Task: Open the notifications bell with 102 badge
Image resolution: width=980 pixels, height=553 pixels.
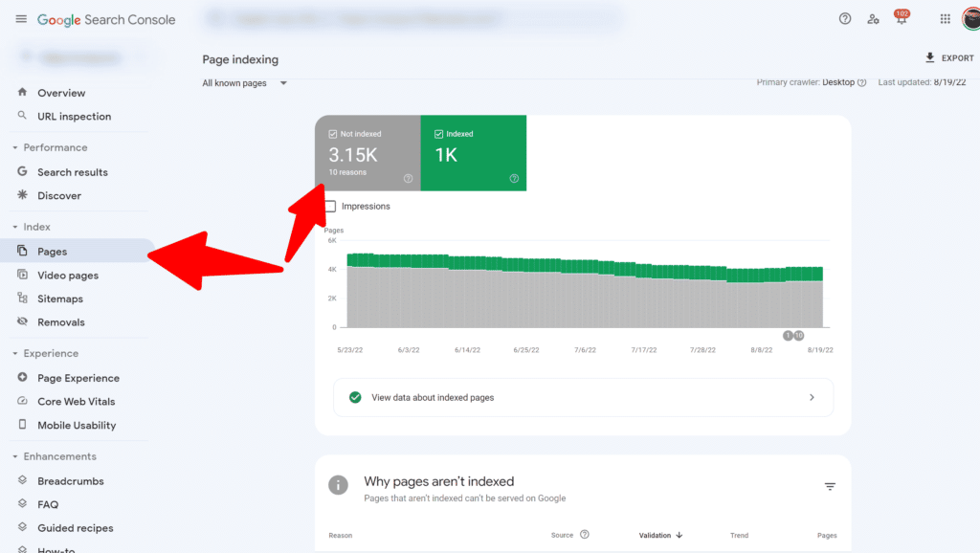Action: (x=902, y=17)
